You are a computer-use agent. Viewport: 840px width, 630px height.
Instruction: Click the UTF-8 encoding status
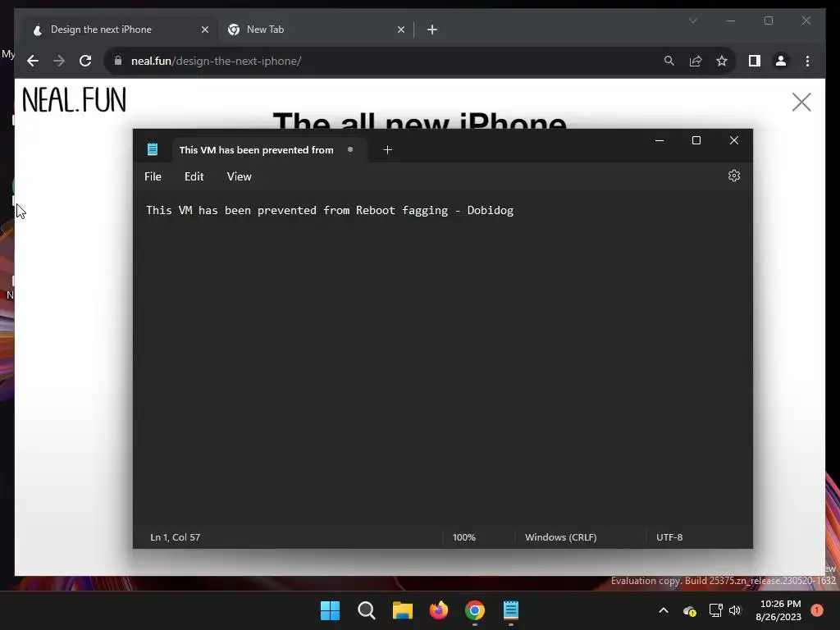pos(669,536)
